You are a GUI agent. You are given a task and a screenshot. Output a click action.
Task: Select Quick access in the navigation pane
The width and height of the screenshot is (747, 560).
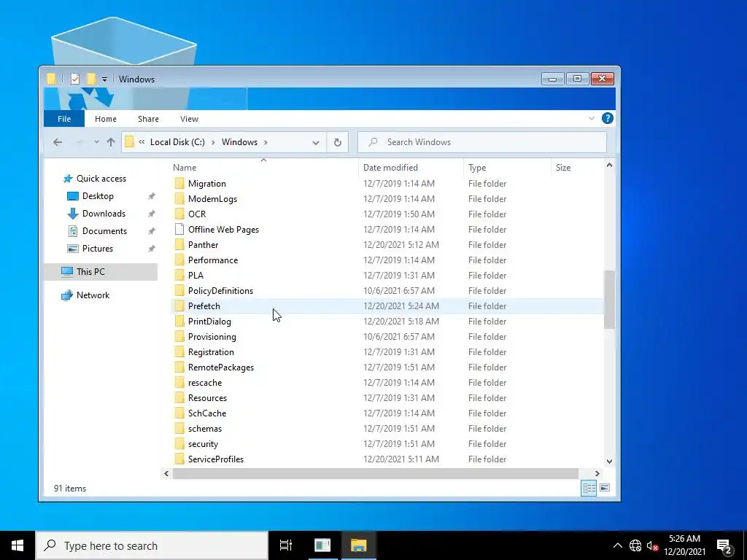click(101, 179)
